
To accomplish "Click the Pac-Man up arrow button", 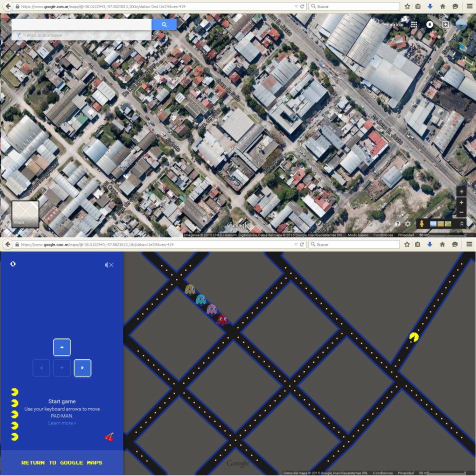I will tap(62, 347).
